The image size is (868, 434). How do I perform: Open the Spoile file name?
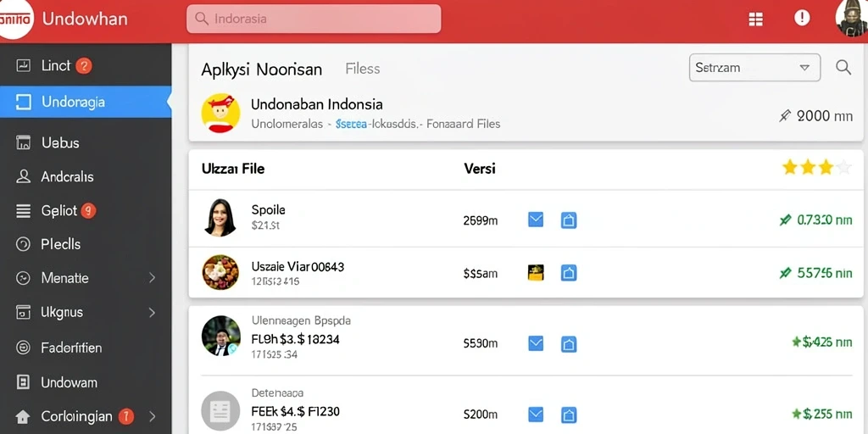click(x=269, y=210)
